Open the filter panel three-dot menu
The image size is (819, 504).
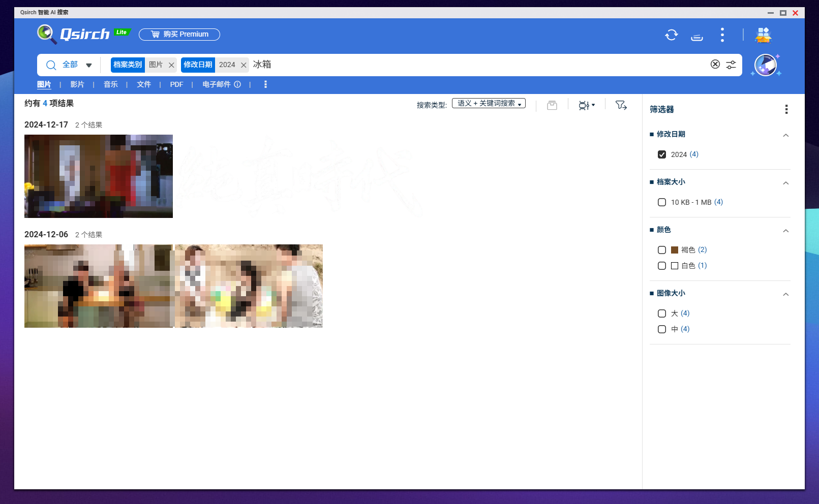(x=786, y=109)
